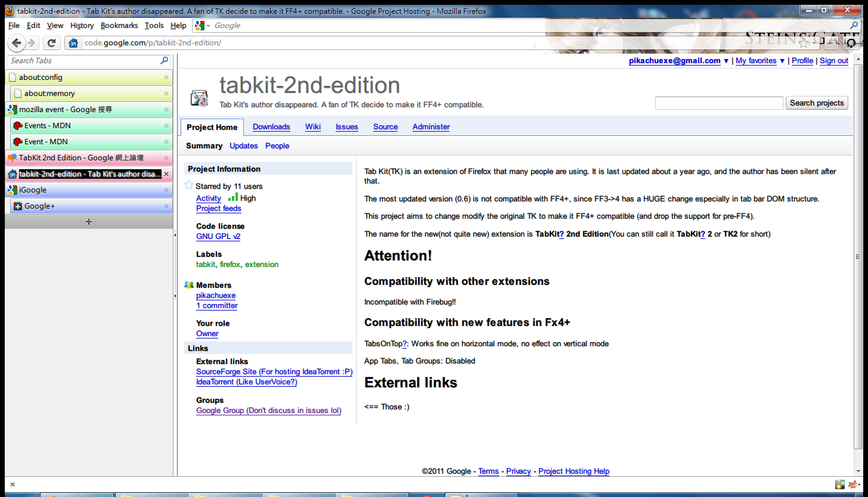The width and height of the screenshot is (868, 497).
Task: Open the Bookmarks menu
Action: 119,26
